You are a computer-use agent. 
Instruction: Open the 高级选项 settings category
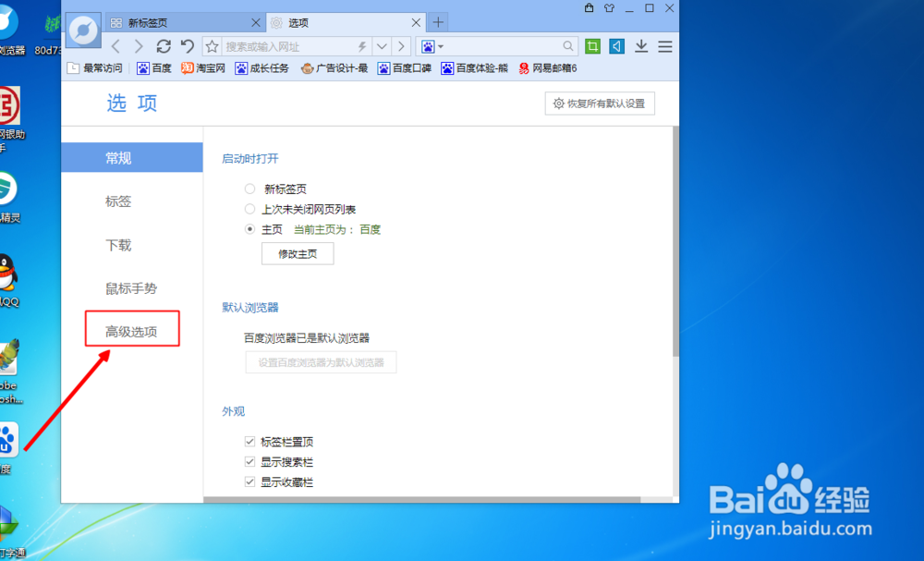(x=132, y=332)
